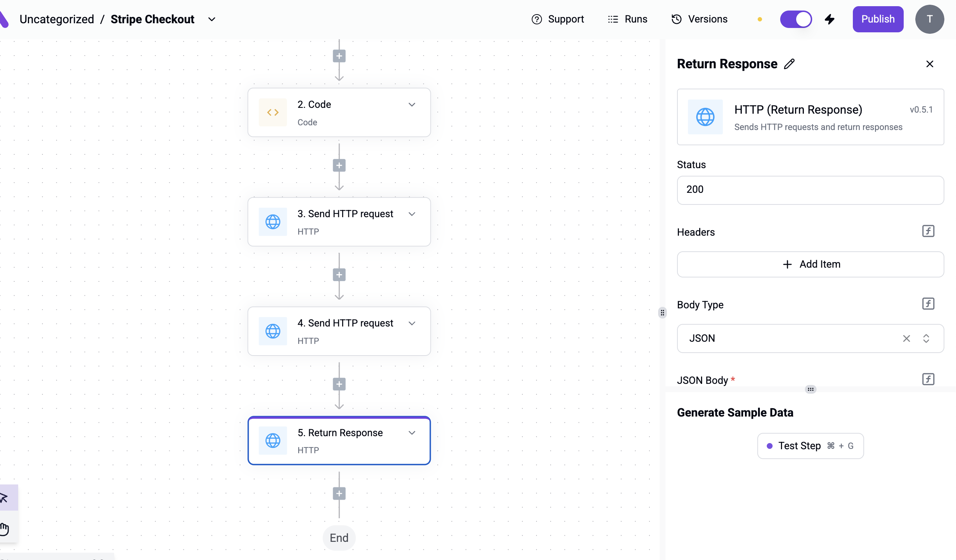This screenshot has width=956, height=560.
Task: Open the Runs page
Action: (x=628, y=19)
